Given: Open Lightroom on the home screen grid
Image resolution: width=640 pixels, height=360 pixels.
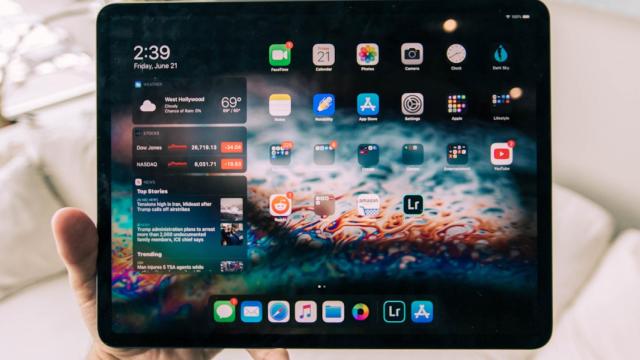Looking at the screenshot, I should (413, 204).
